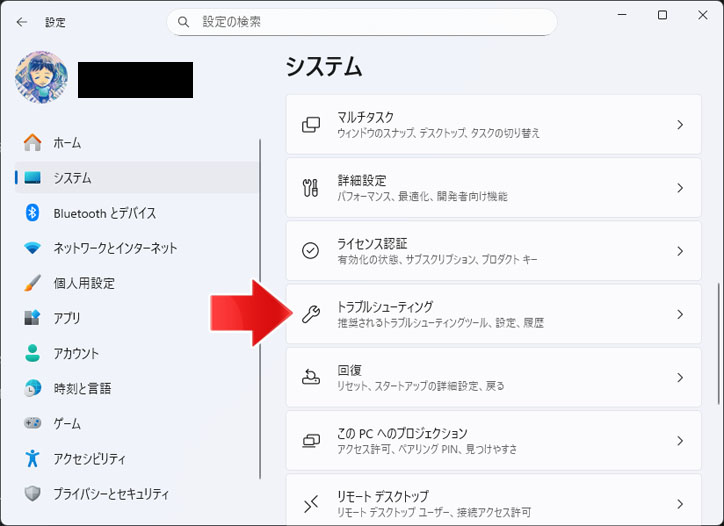Click the ライセンス認証 checkmark icon
Image resolution: width=724 pixels, height=526 pixels.
point(311,251)
